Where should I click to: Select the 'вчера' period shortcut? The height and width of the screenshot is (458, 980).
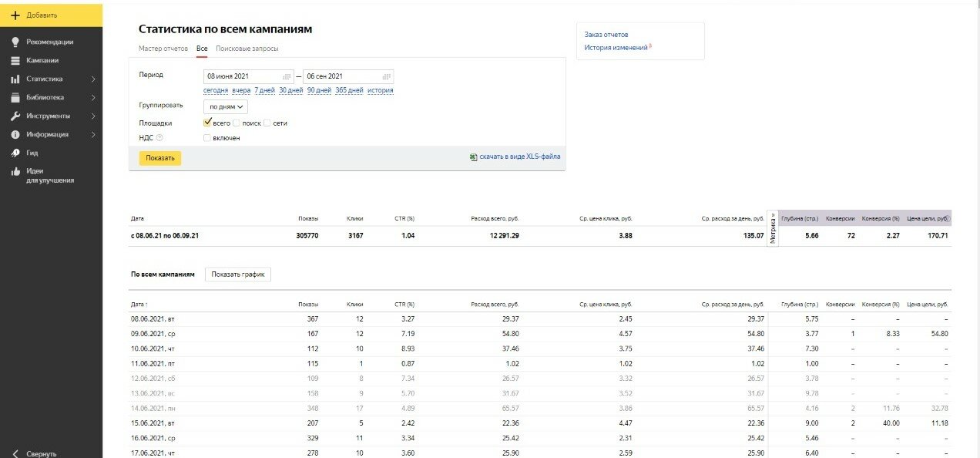pos(241,90)
